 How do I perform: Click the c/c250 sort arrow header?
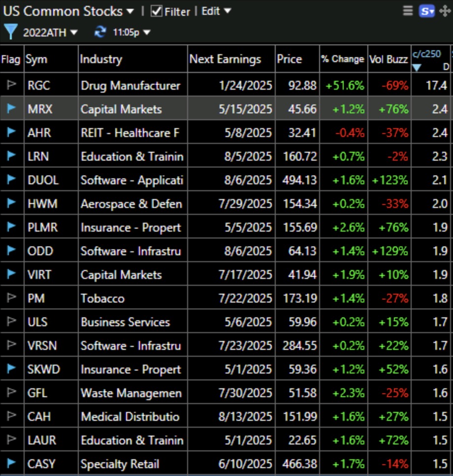pos(416,68)
